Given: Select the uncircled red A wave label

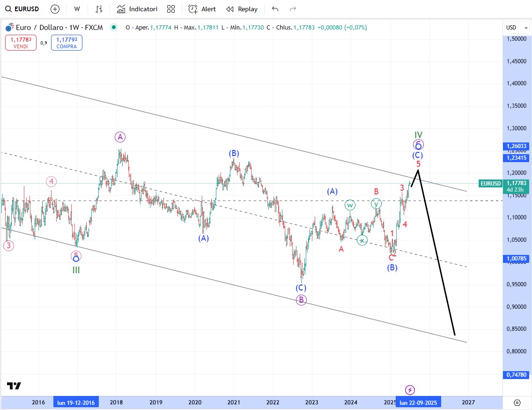Looking at the screenshot, I should click(x=341, y=249).
